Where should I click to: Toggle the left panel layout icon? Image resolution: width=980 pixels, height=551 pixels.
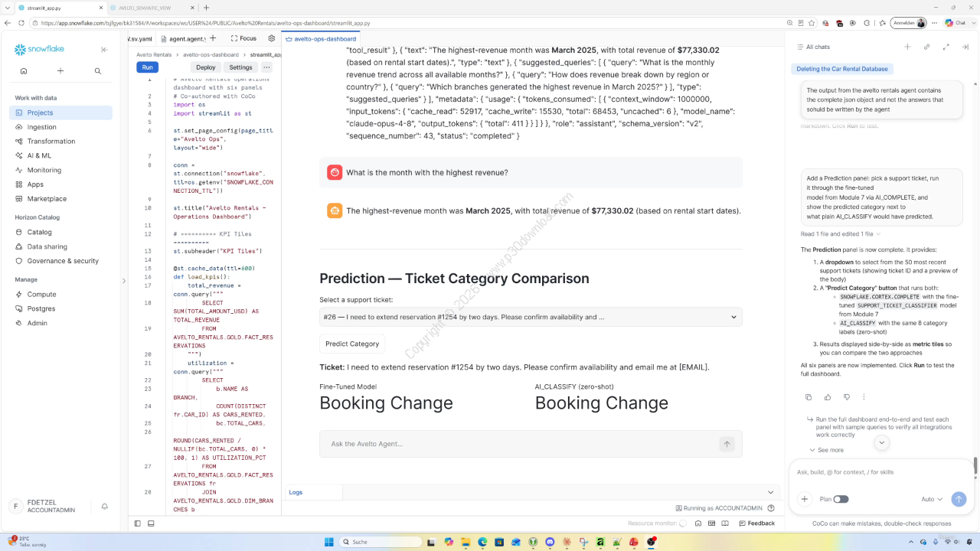[x=138, y=523]
